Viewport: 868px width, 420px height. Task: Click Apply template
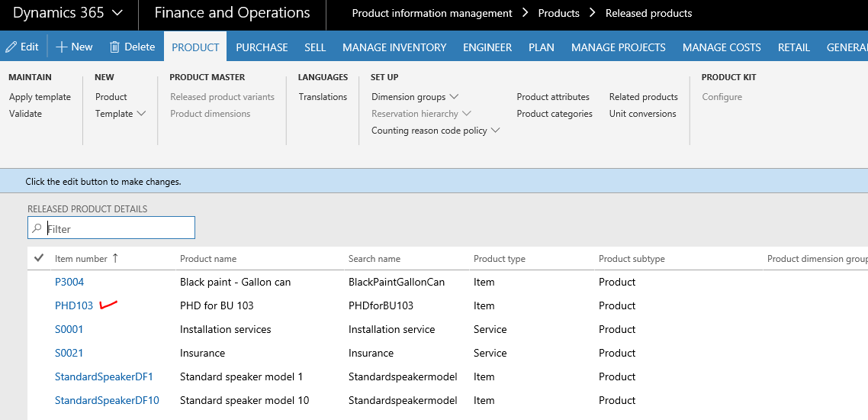click(x=40, y=97)
